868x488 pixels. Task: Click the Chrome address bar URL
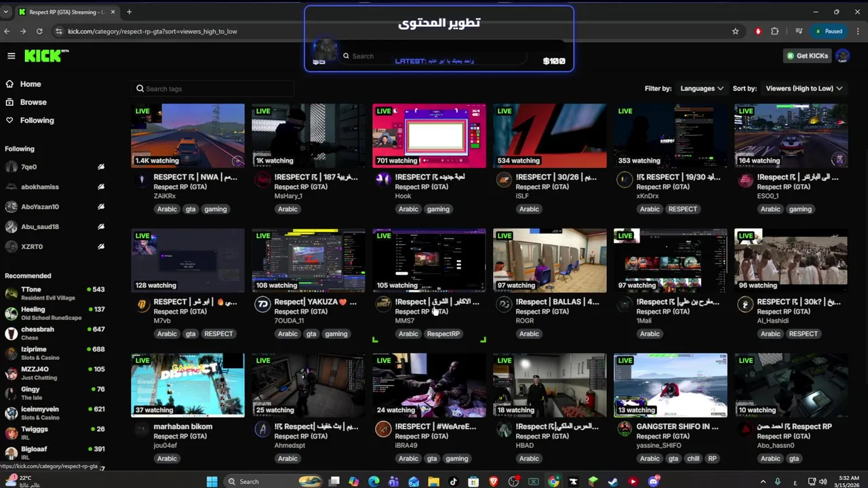click(153, 31)
